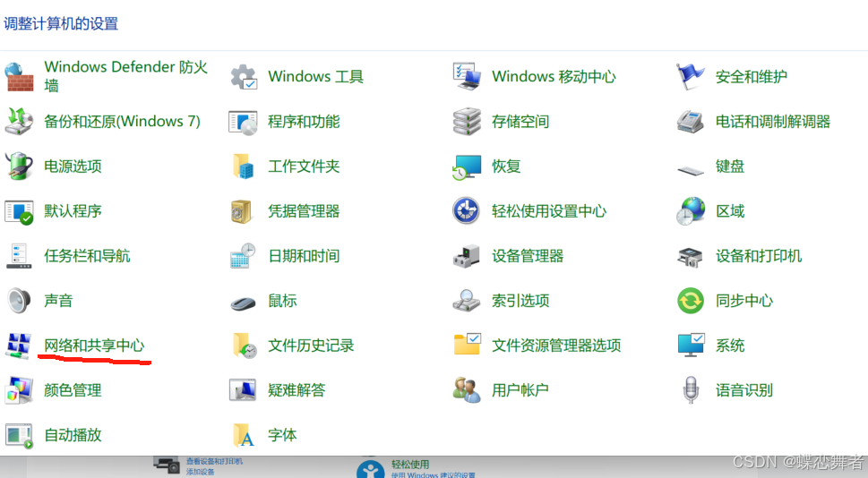Open the Windows 移动中心 text link
868x478 pixels.
554,76
